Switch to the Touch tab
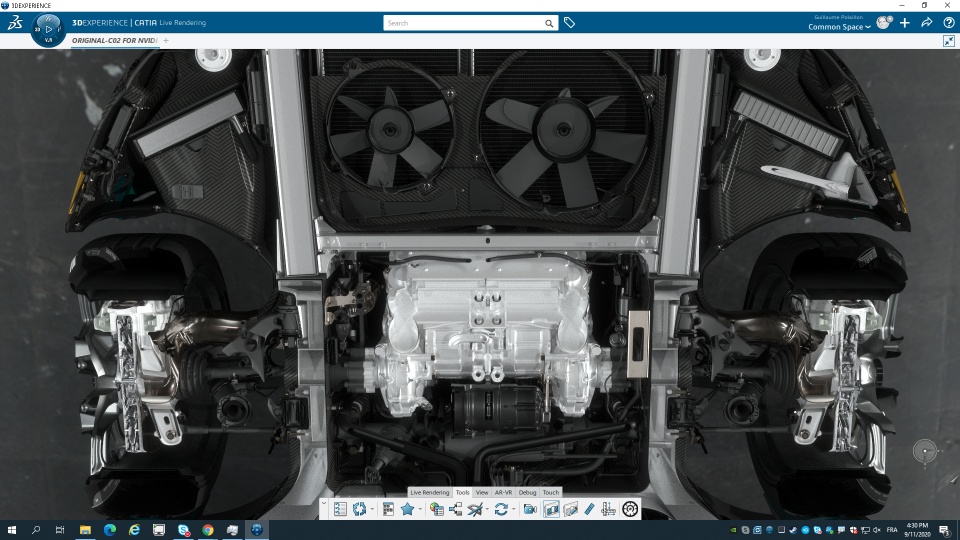The height and width of the screenshot is (540, 960). click(x=551, y=492)
